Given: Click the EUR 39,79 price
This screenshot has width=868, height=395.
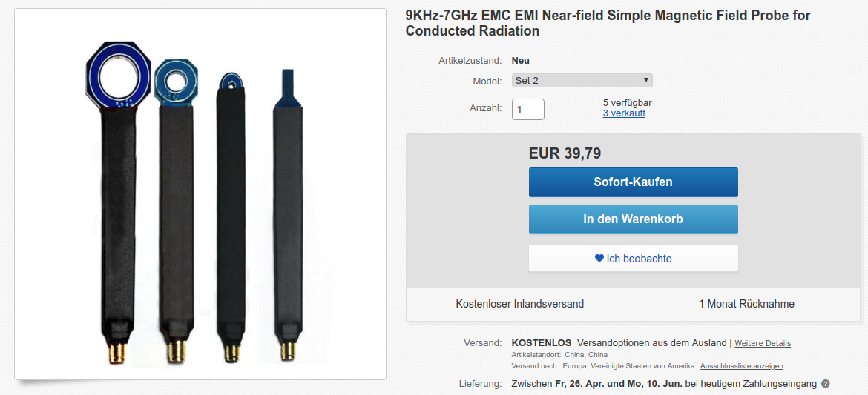Looking at the screenshot, I should pyautogui.click(x=565, y=153).
